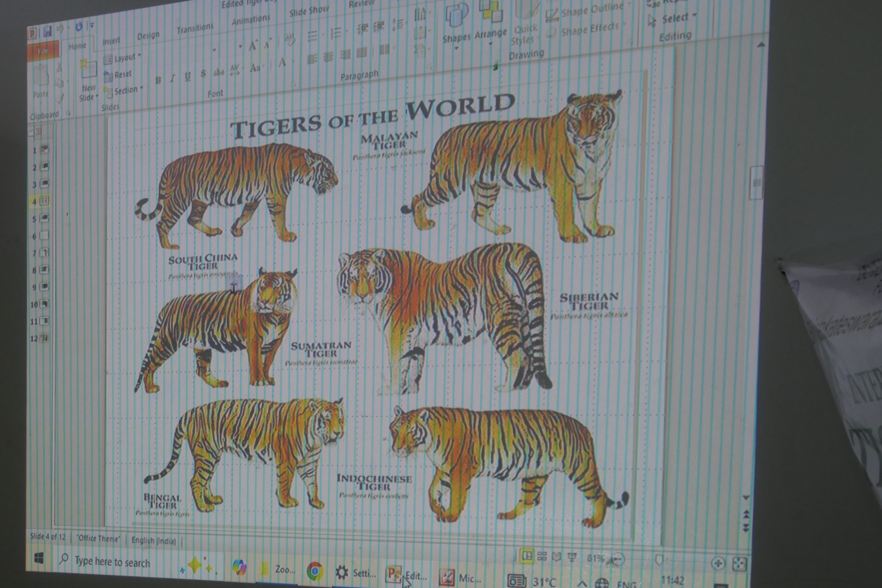Select the Format Painter brush

tap(60, 99)
